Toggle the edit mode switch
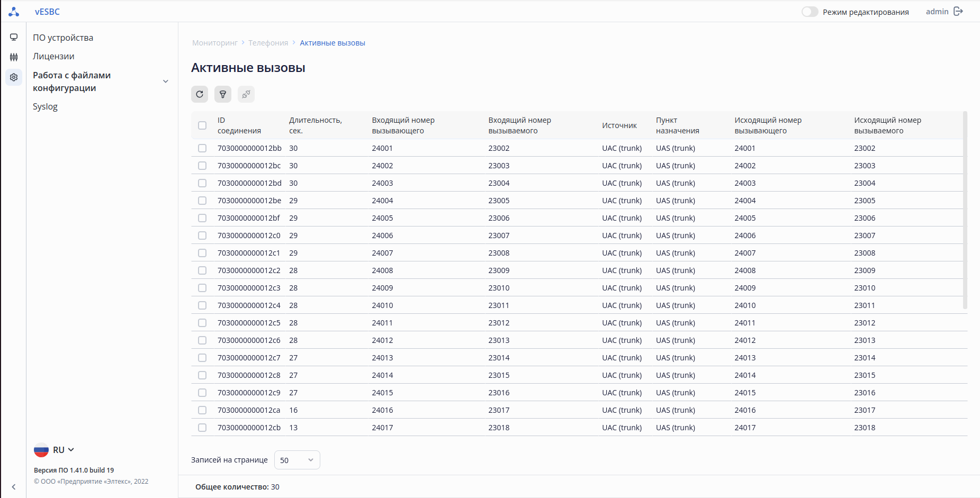980x498 pixels. (810, 12)
